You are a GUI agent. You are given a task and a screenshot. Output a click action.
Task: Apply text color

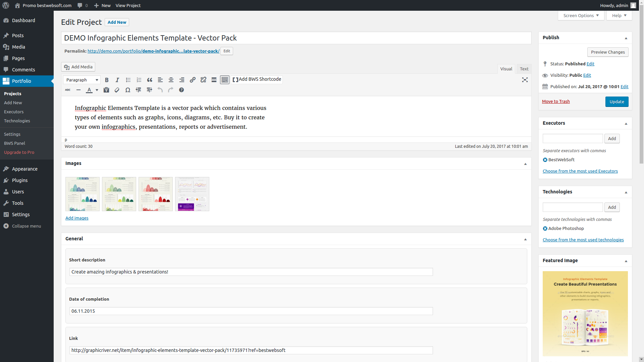tap(89, 90)
